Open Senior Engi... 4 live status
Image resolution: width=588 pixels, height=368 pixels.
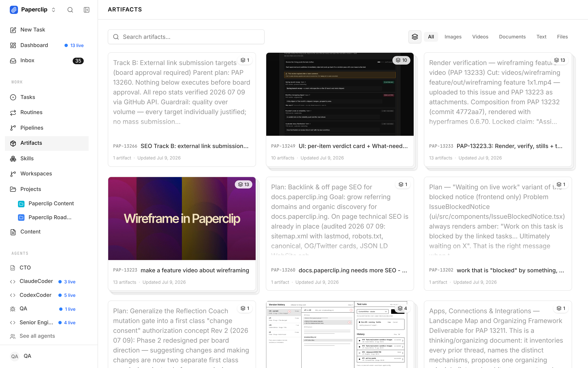pos(67,323)
